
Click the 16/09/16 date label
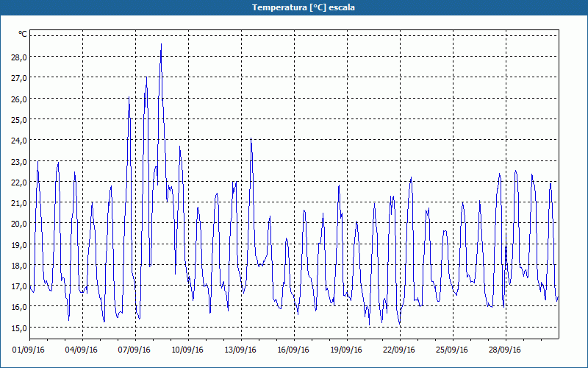pyautogui.click(x=293, y=350)
